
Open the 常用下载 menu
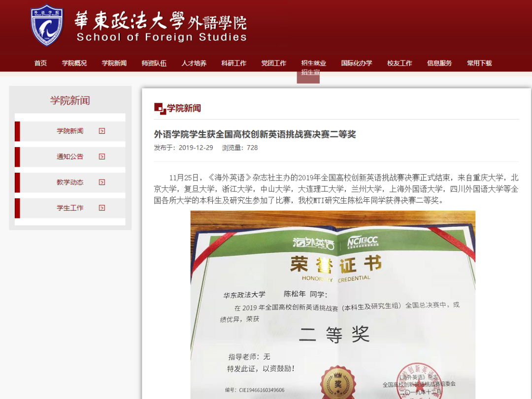tap(479, 63)
